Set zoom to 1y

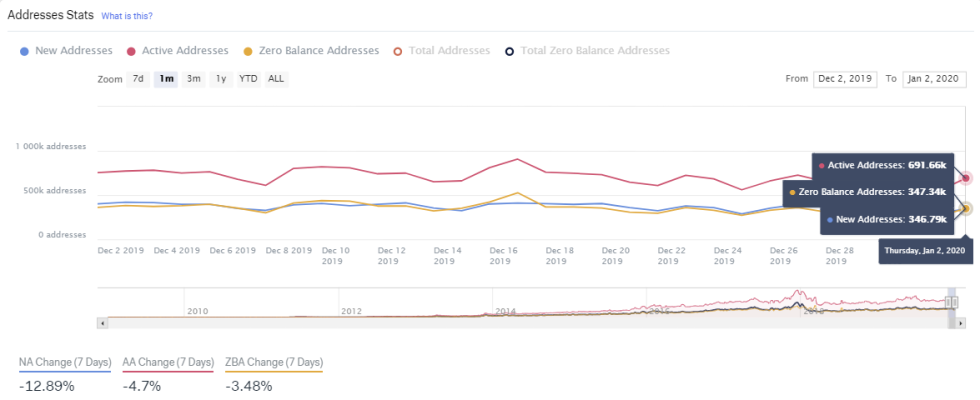point(221,78)
